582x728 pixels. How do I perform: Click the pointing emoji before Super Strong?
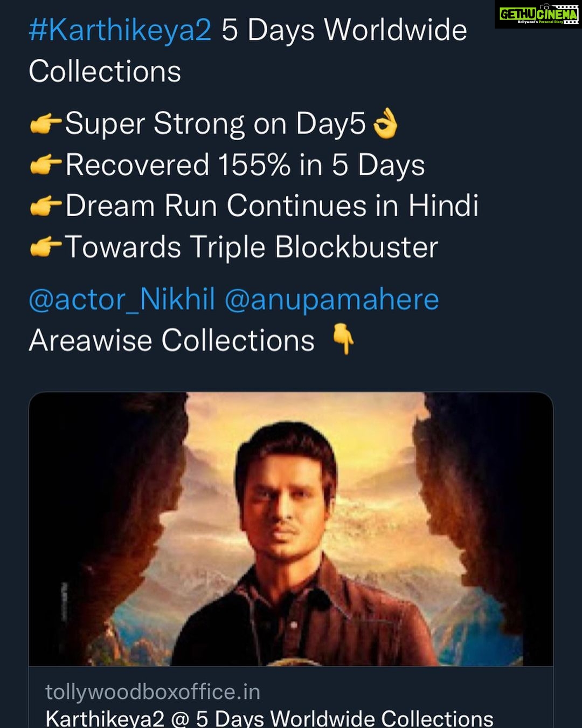coord(45,124)
